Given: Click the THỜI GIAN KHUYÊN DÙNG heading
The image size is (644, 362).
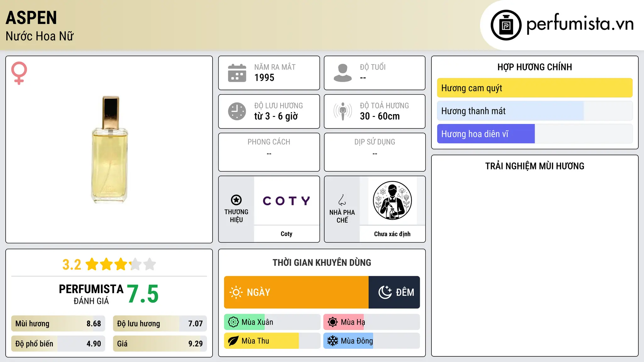Looking at the screenshot, I should tap(322, 263).
